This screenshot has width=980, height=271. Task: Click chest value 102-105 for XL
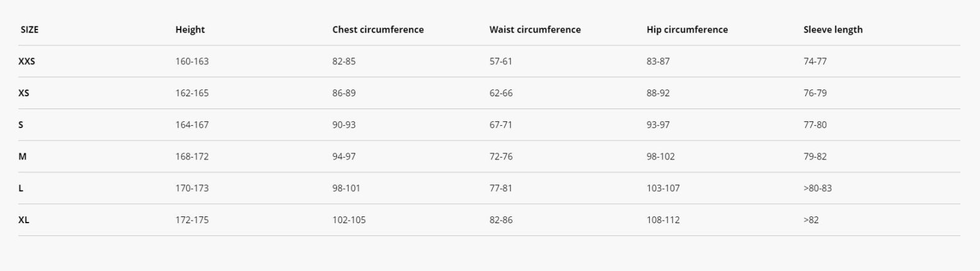pos(349,220)
